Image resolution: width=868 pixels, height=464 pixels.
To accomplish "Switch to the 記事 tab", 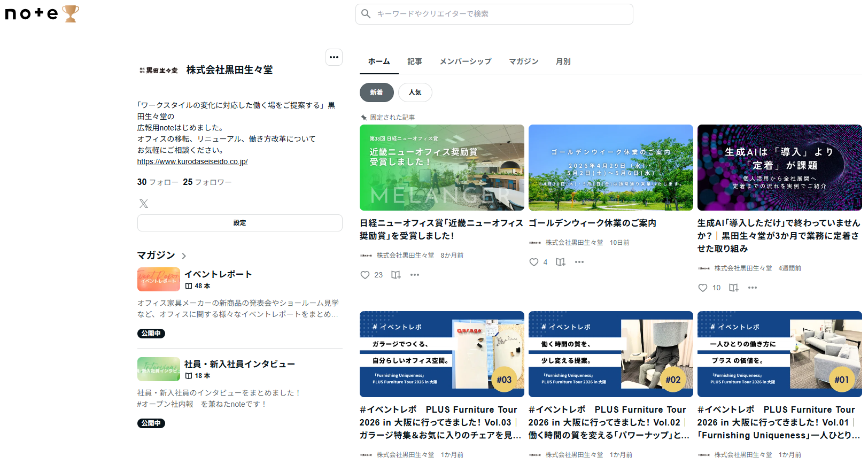I will tap(415, 61).
